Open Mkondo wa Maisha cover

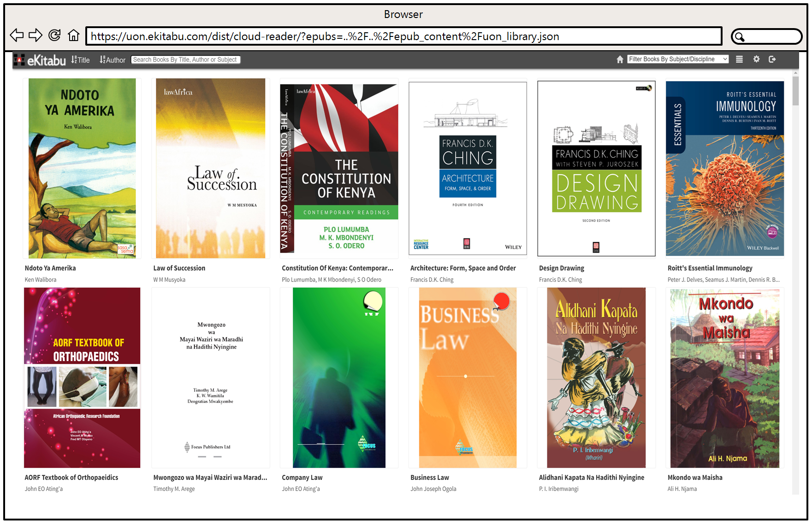point(725,378)
